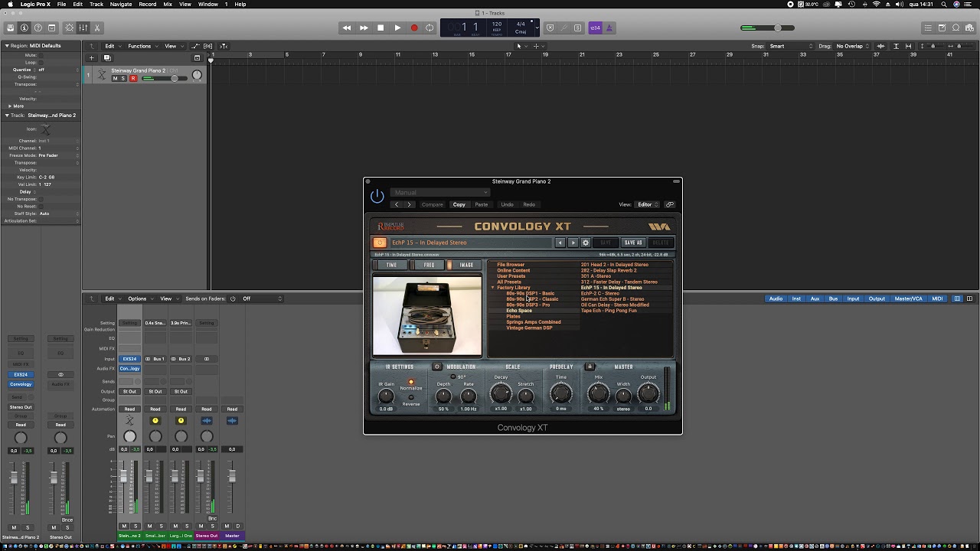Open the View Editor dropdown in plugin window
The height and width of the screenshot is (551, 980).
645,204
